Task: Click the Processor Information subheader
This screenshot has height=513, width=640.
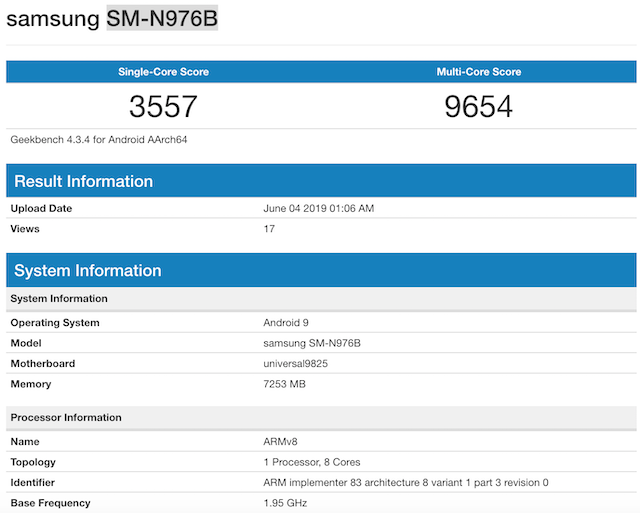Action: click(66, 417)
